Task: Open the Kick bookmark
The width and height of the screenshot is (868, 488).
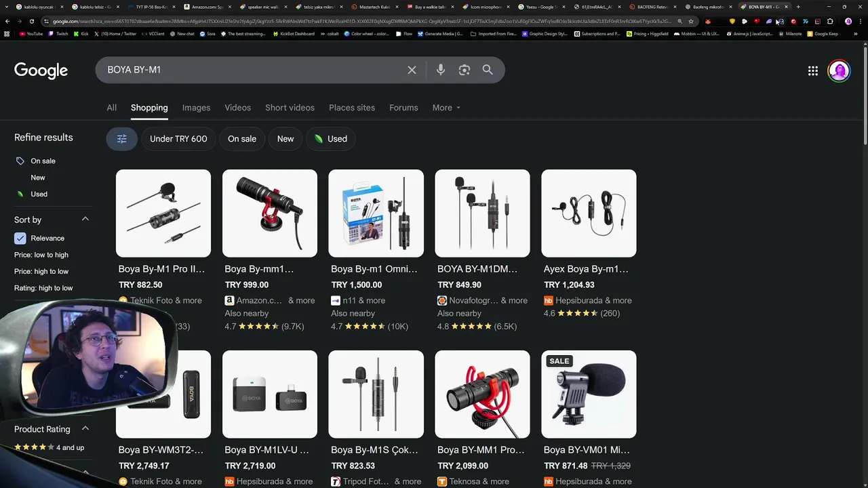Action: click(x=81, y=33)
